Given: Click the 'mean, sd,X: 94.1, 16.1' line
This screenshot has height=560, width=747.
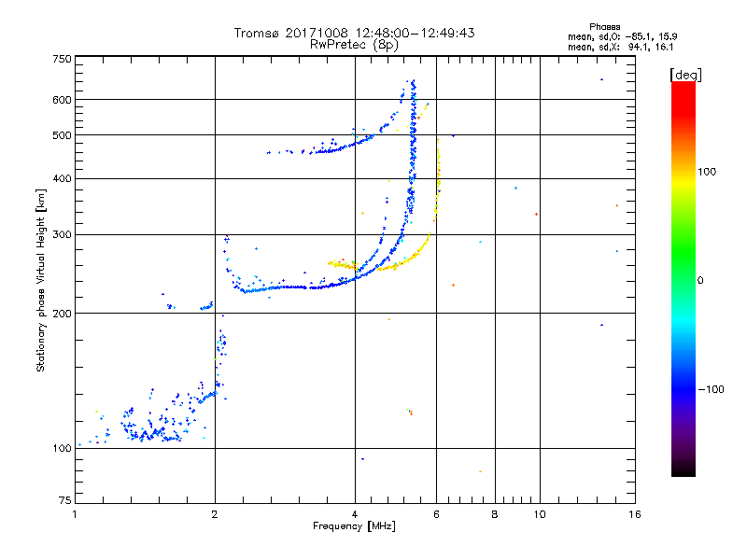Looking at the screenshot, I should coord(621,47).
